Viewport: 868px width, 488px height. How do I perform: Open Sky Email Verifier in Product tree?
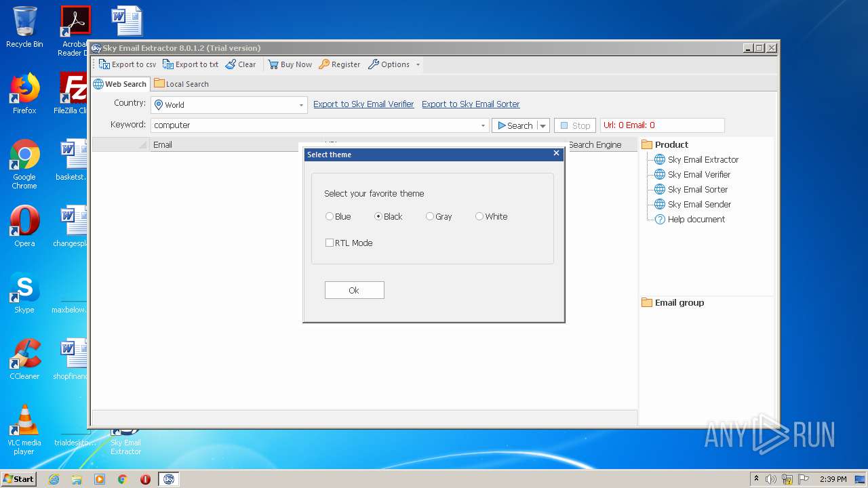coord(692,175)
